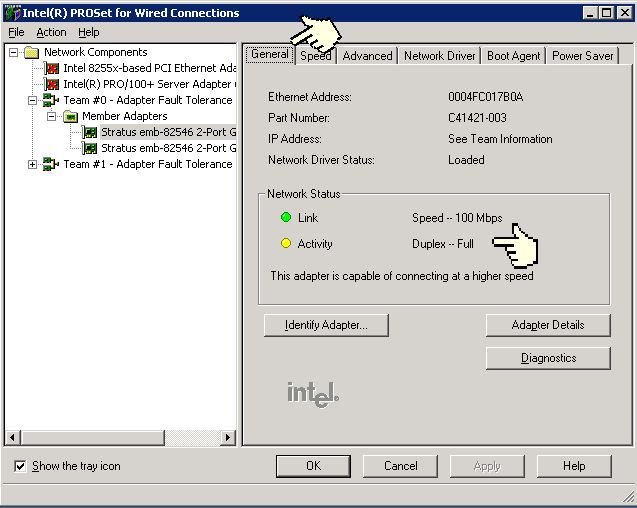Select the Member Adapters tree label
The image size is (637, 508).
[125, 116]
